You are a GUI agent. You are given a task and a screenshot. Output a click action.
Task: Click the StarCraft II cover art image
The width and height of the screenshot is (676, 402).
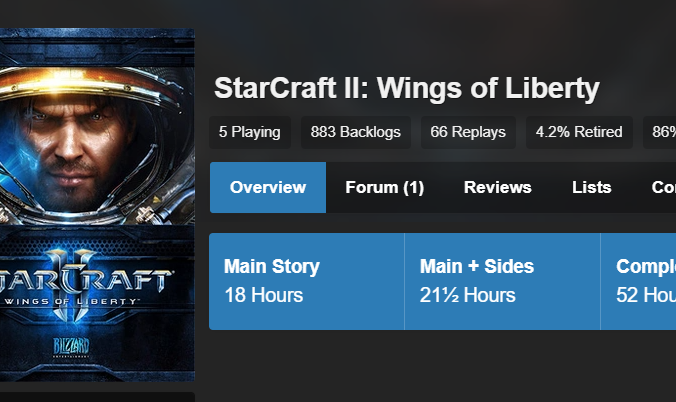(97, 205)
